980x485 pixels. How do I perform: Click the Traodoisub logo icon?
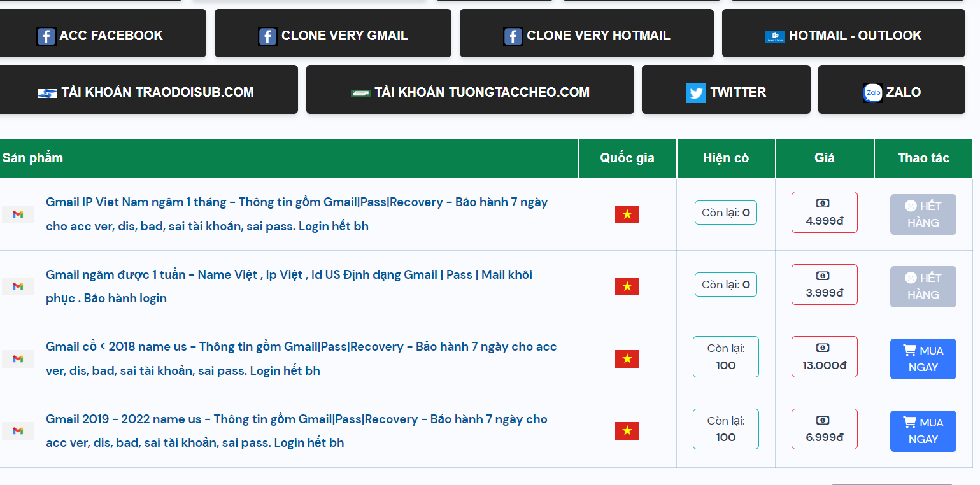pyautogui.click(x=47, y=93)
